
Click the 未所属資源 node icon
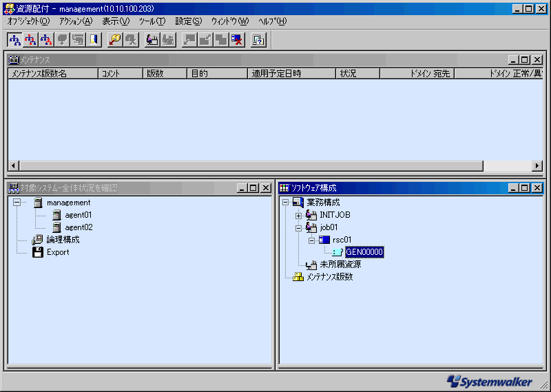pyautogui.click(x=311, y=265)
